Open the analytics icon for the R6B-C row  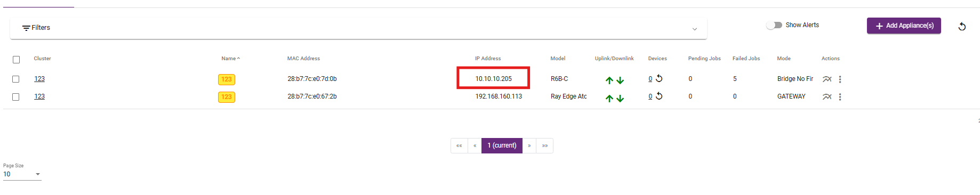point(827,79)
